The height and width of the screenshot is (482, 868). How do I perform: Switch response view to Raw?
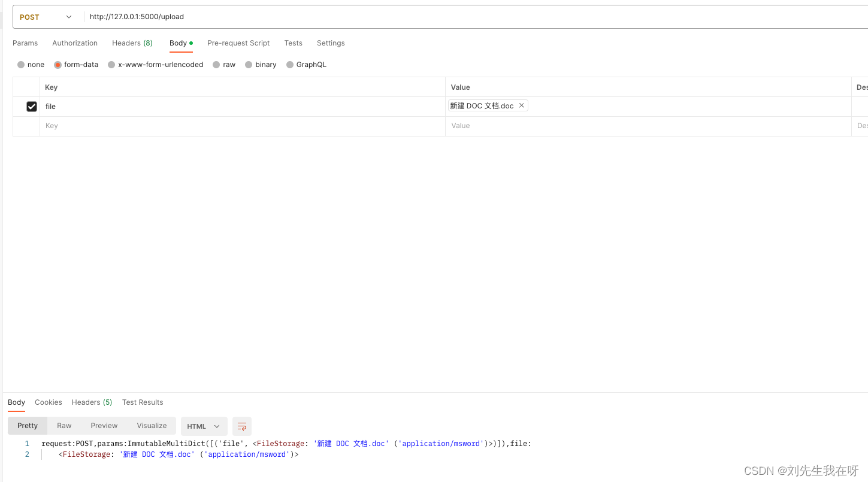click(63, 426)
